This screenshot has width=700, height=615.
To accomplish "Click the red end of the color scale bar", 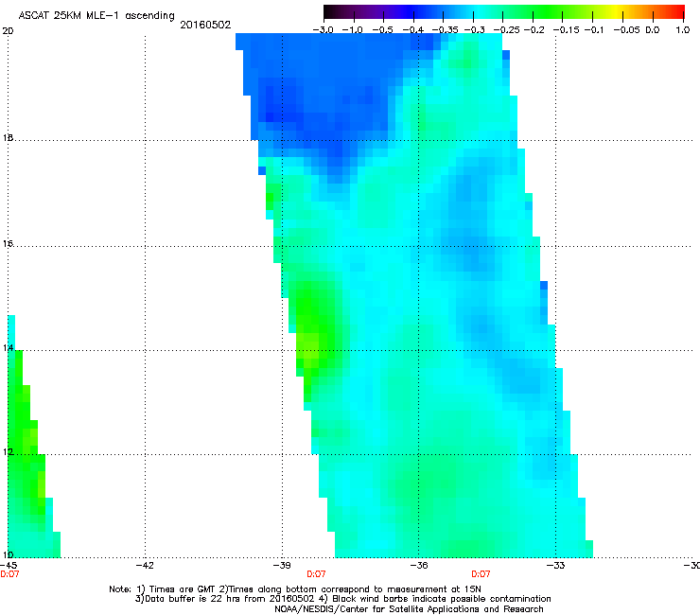I will coord(678,12).
